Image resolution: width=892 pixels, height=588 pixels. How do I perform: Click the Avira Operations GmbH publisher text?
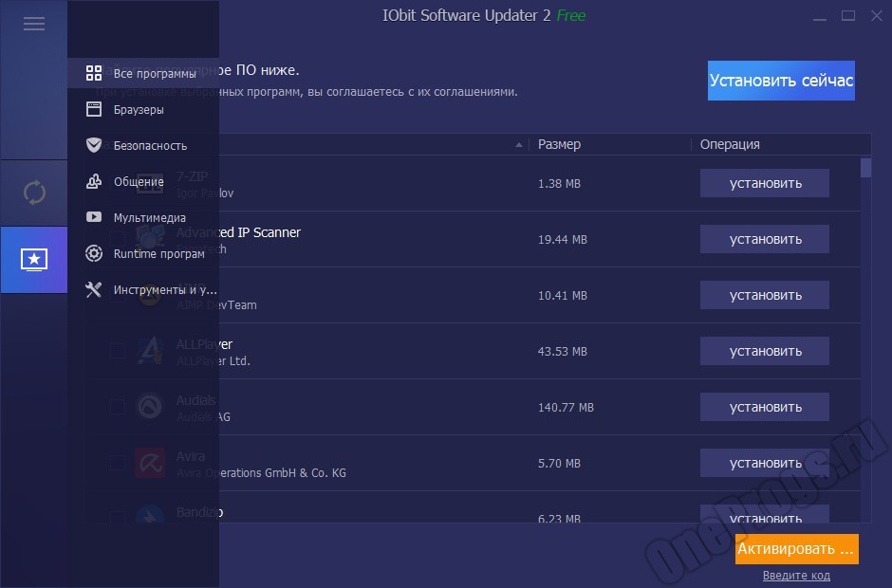point(261,473)
